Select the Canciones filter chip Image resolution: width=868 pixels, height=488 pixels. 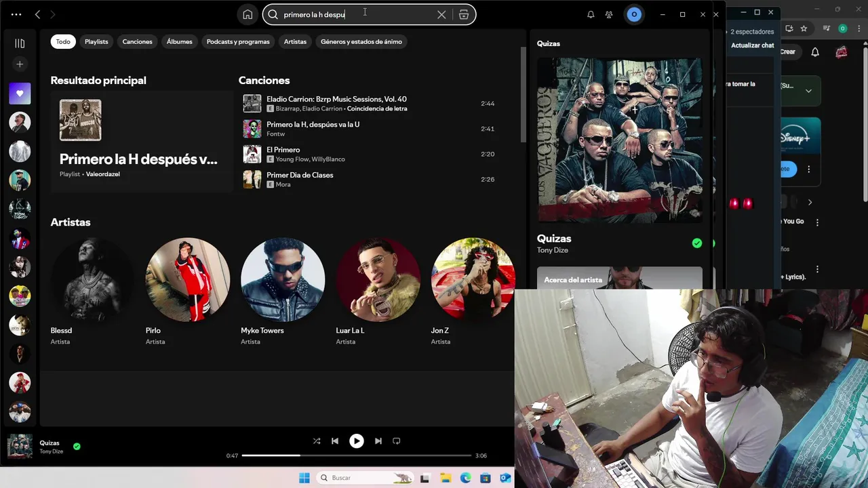click(x=137, y=41)
